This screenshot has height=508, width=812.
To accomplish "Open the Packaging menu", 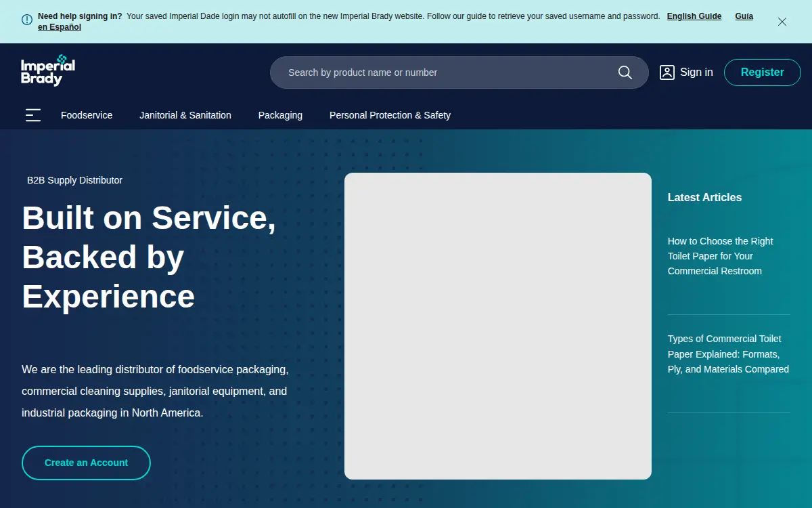I will click(x=280, y=115).
